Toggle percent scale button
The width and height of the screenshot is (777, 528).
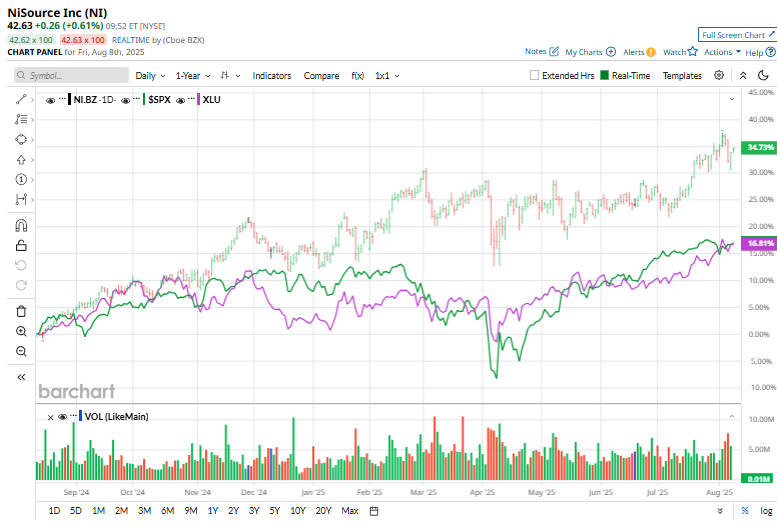[x=745, y=511]
